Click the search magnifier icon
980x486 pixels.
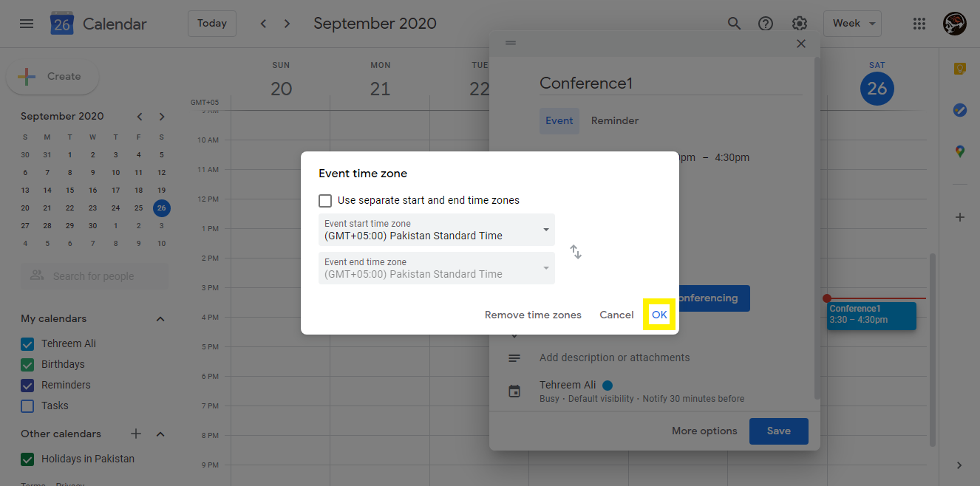click(734, 24)
